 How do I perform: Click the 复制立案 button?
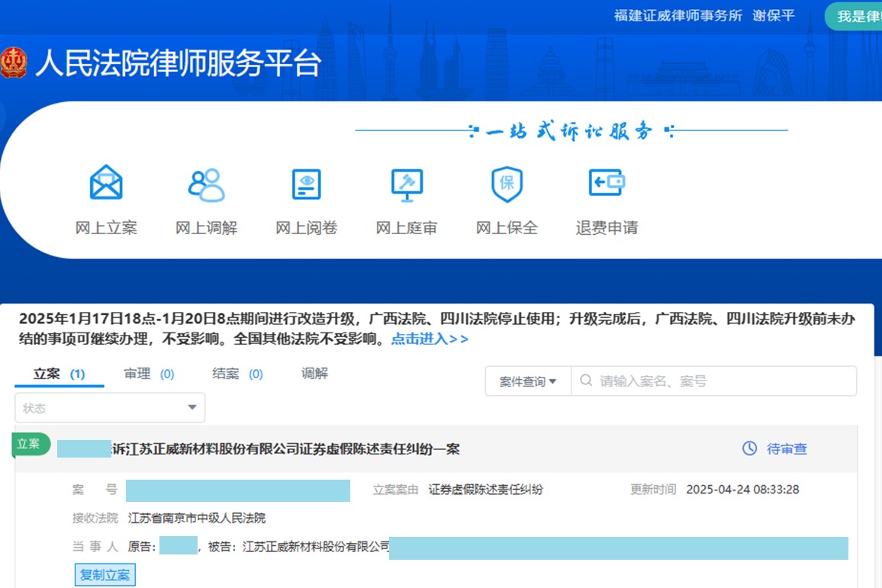coord(105,574)
